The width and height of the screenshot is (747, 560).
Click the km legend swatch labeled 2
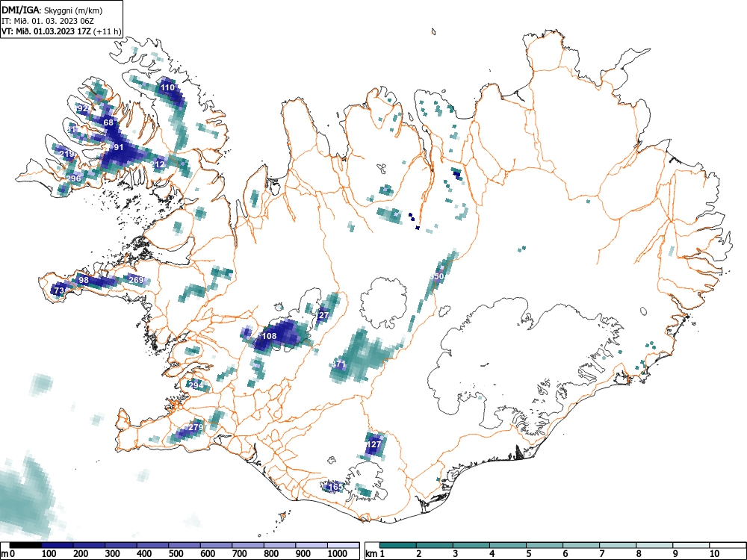point(435,545)
